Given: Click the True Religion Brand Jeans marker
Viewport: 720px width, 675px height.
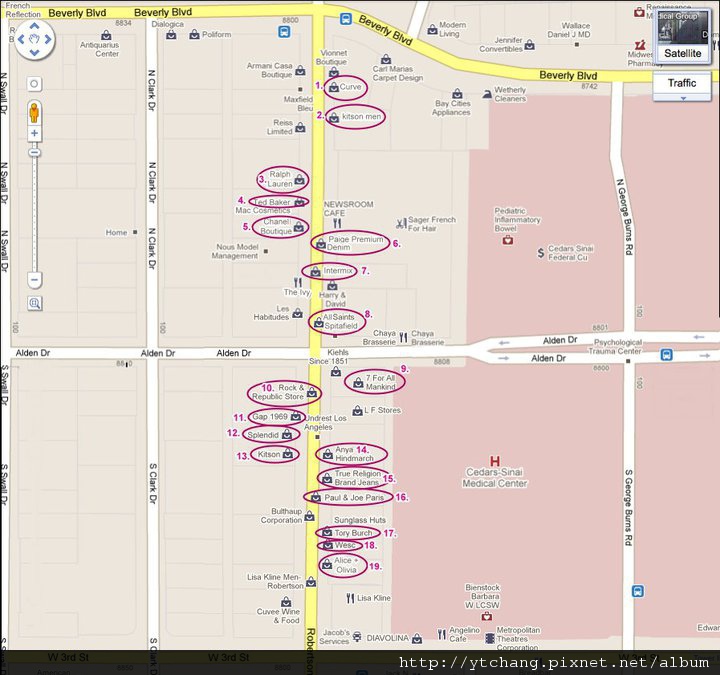Looking at the screenshot, I should [x=326, y=479].
